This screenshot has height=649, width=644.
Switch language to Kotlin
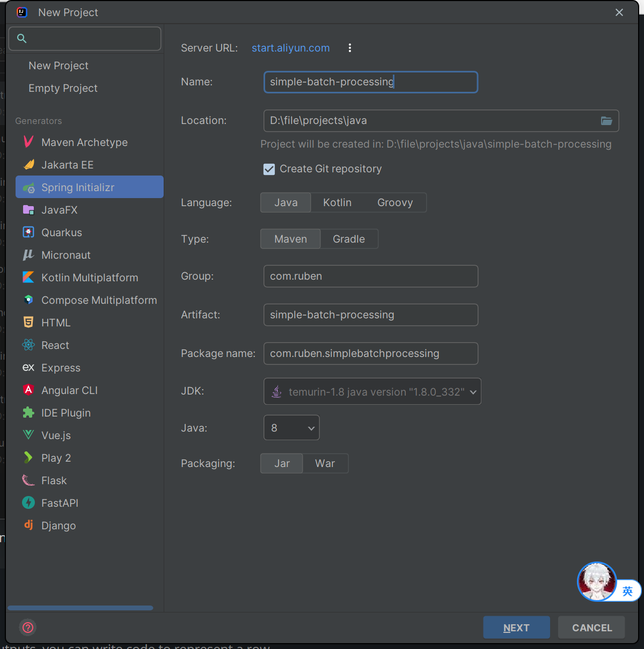coord(337,202)
